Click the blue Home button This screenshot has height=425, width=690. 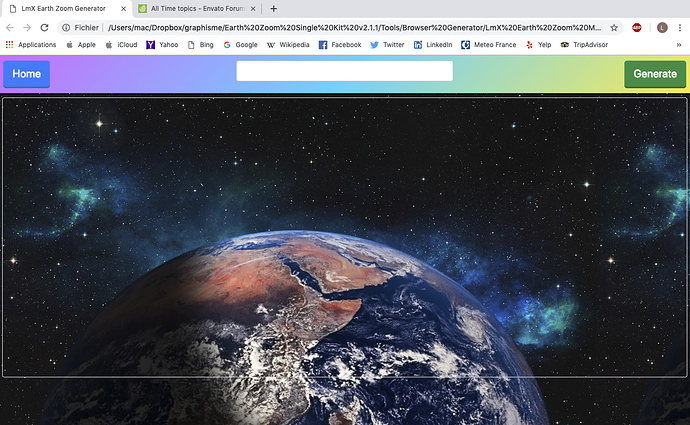click(x=26, y=74)
